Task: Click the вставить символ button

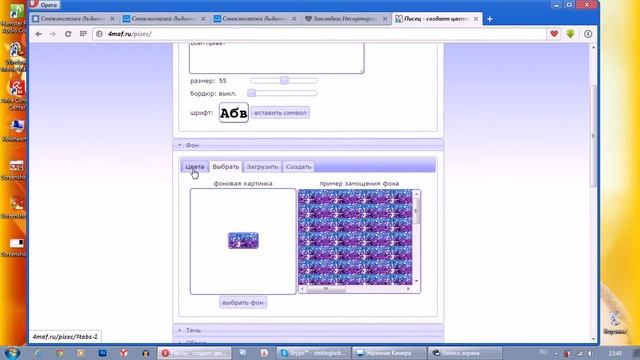Action: pyautogui.click(x=280, y=113)
